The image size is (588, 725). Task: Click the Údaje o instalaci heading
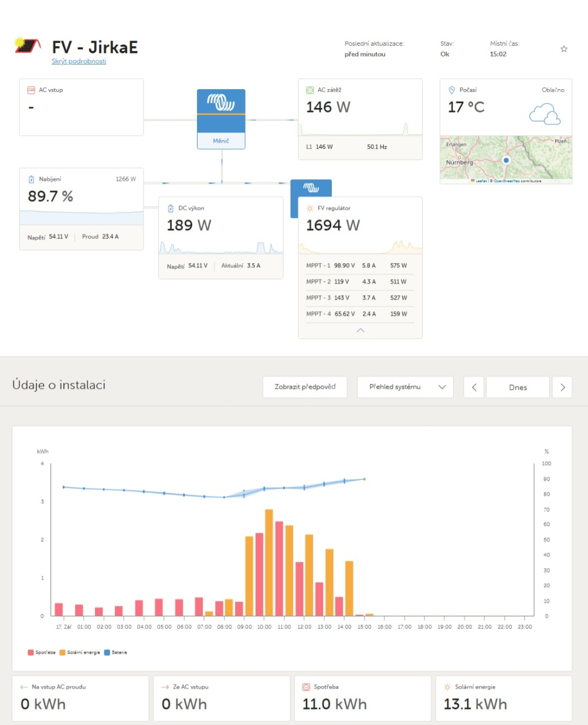point(59,385)
